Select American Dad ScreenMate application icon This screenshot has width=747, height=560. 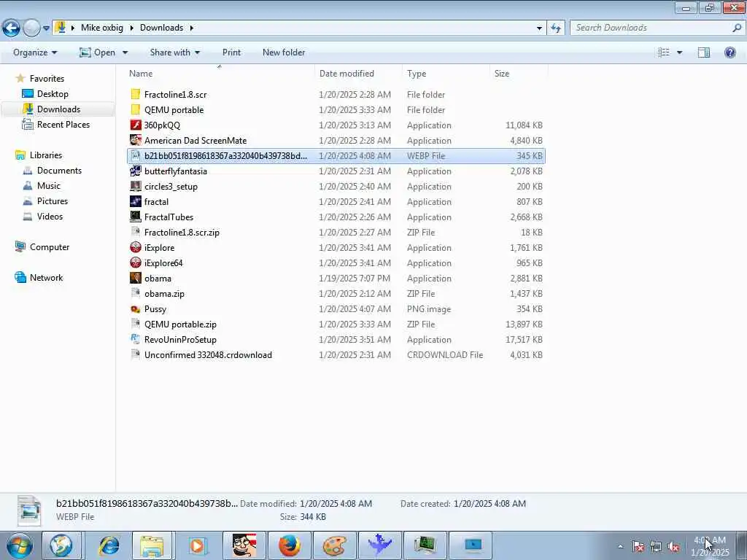[x=136, y=140]
